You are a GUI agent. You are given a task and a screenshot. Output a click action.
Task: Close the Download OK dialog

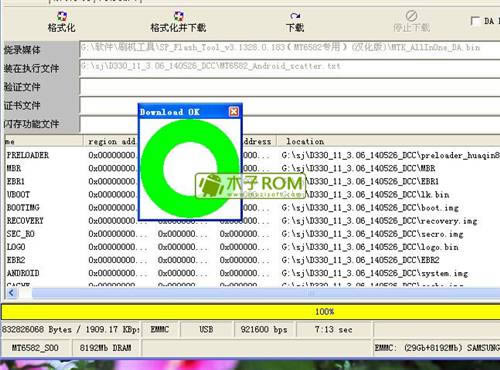tap(234, 112)
